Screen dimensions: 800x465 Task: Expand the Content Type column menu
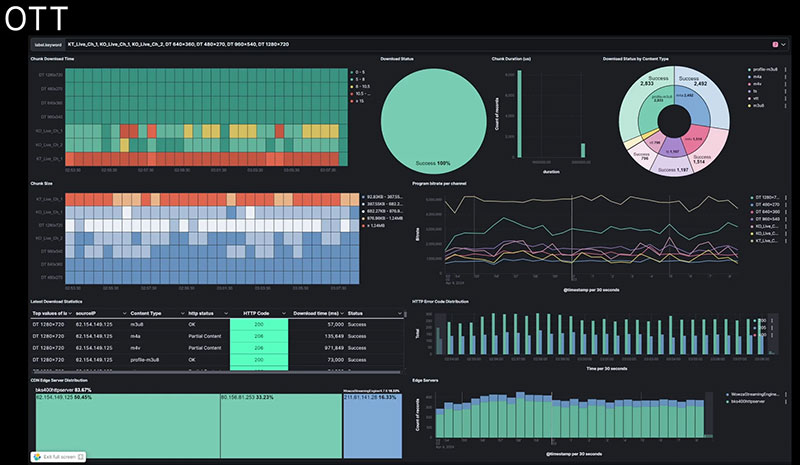[179, 313]
